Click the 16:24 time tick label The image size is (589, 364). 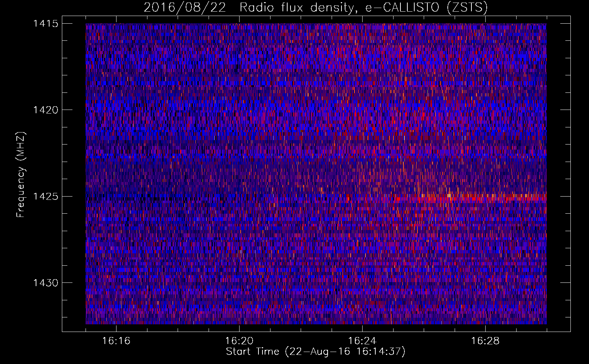pos(362,341)
